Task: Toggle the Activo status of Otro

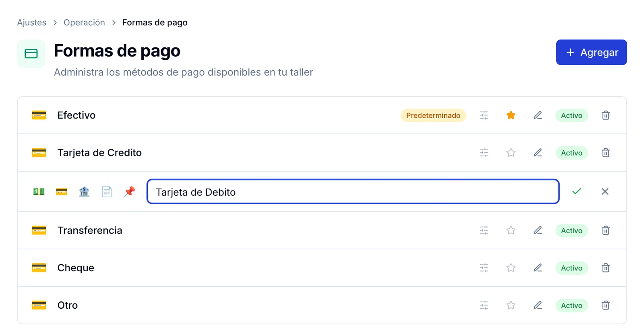Action: point(572,305)
